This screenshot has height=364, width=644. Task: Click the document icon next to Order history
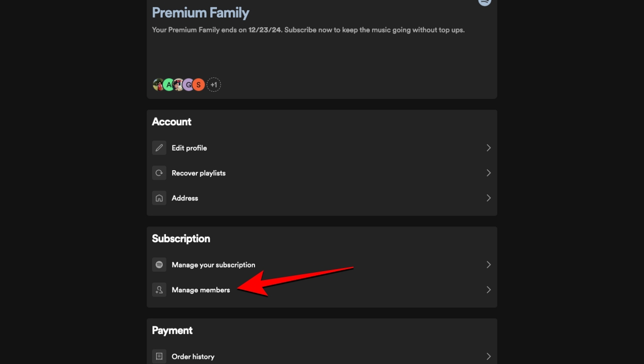(x=159, y=356)
